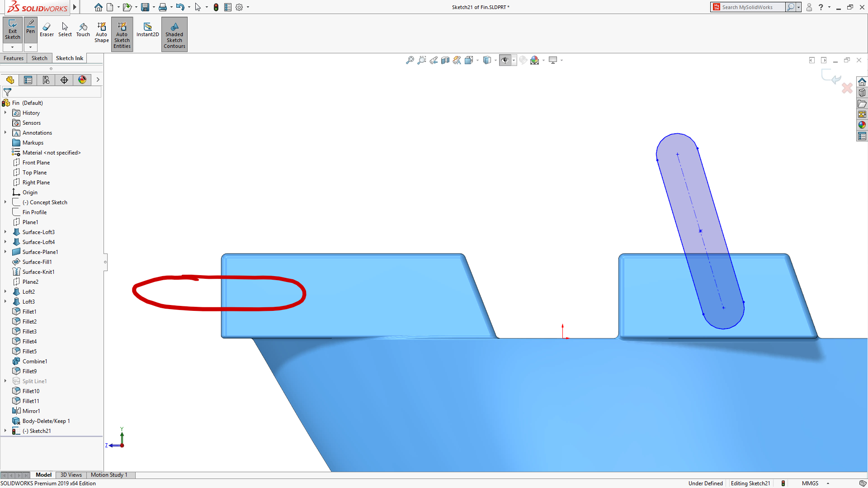The height and width of the screenshot is (488, 868).
Task: Switch to the Features ribbon tab
Action: click(14, 58)
